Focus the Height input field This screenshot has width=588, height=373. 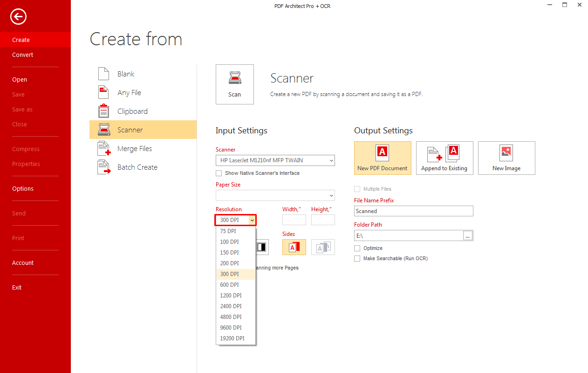click(323, 220)
